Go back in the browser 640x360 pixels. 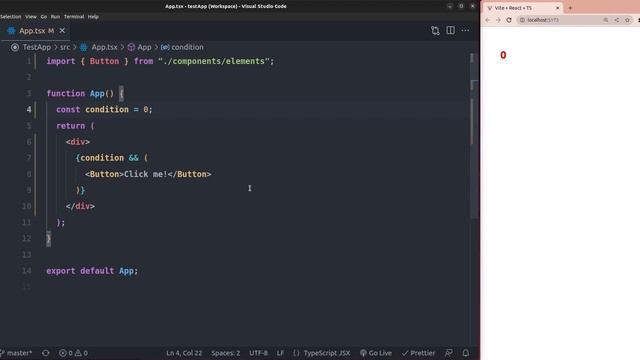(x=488, y=20)
